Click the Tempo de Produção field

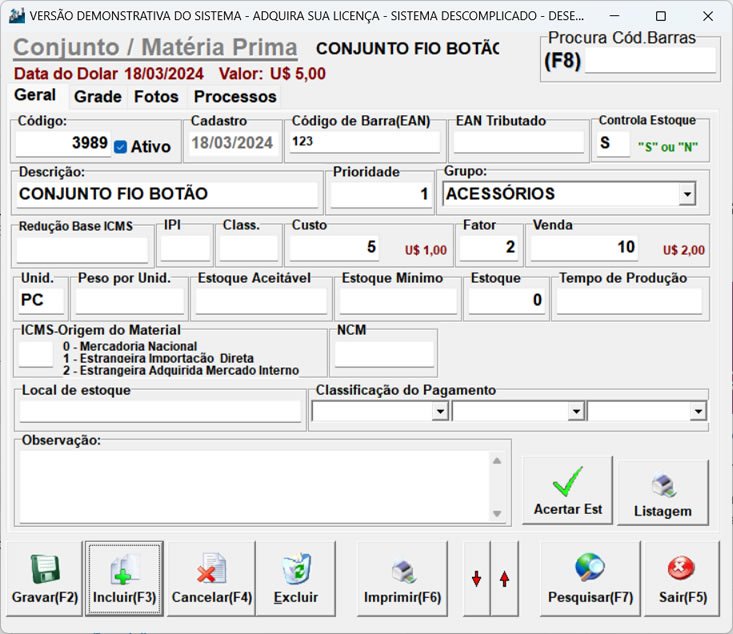629,300
